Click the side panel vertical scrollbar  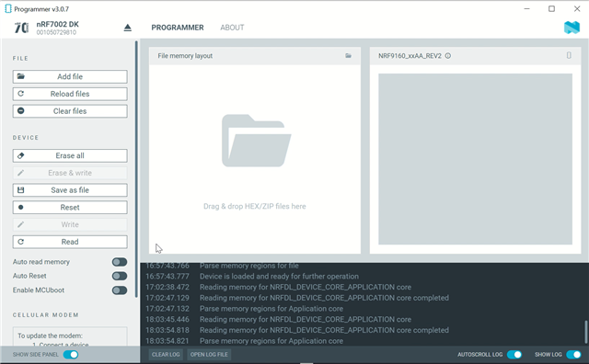136,169
